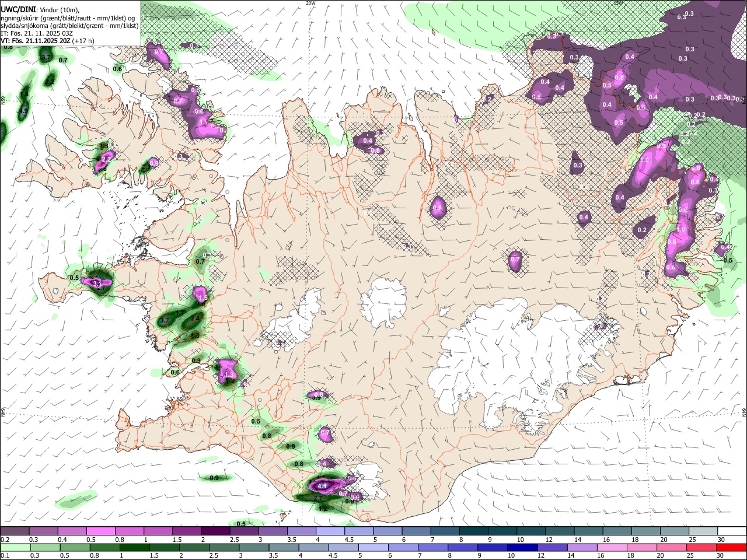The width and height of the screenshot is (747, 560).
Task: Click the "0.1" label in the rain legend
Action: (x=5, y=555)
